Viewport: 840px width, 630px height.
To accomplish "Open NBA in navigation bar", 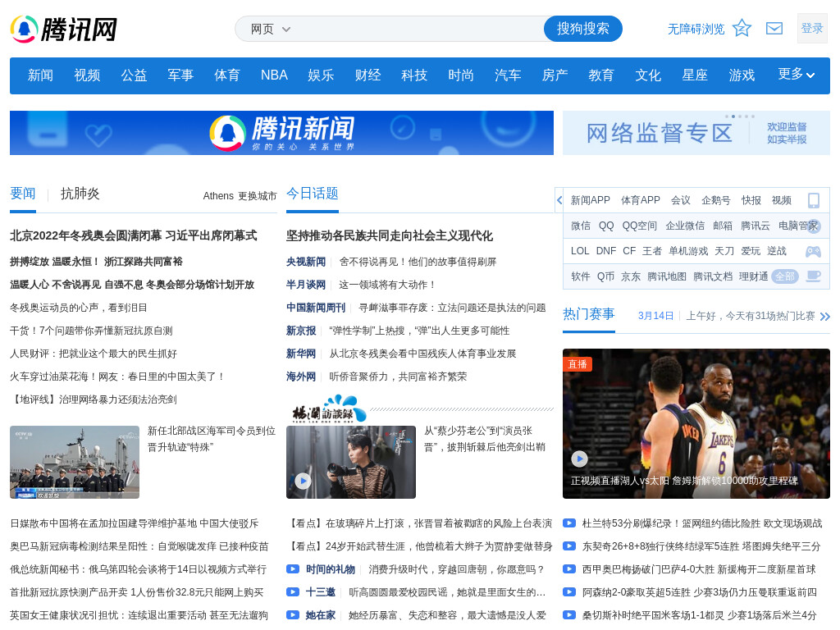I will click(274, 75).
